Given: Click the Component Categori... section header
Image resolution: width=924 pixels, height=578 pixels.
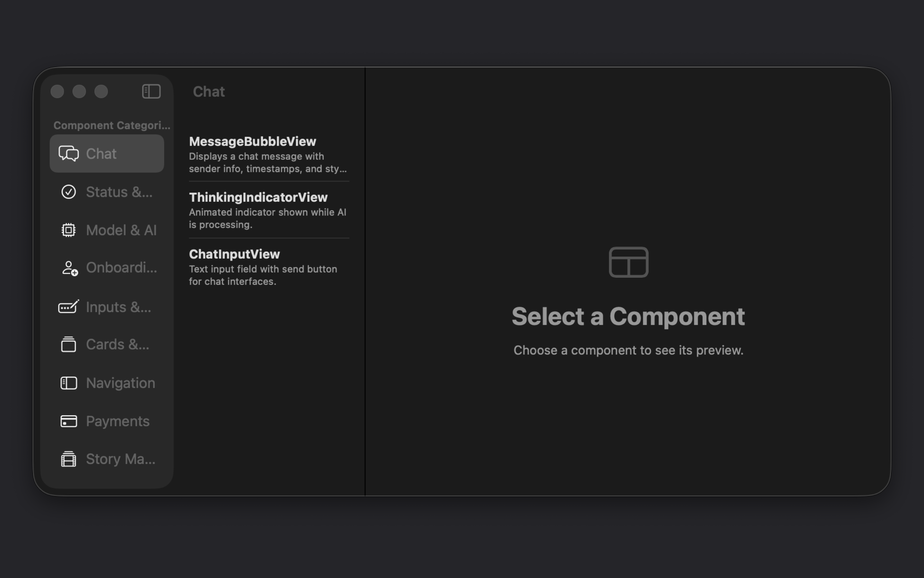Looking at the screenshot, I should [x=112, y=125].
